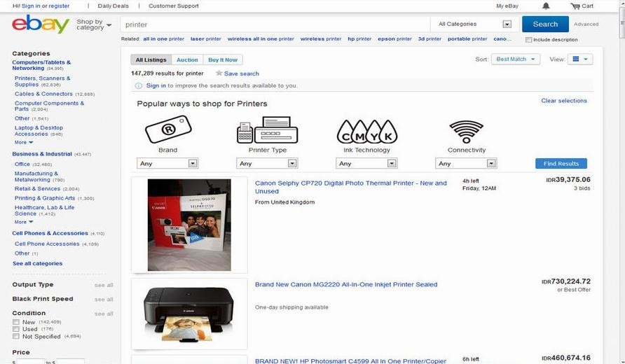Open the Best Match sort dropdown
Screen dimensions: 625x364
pos(516,59)
